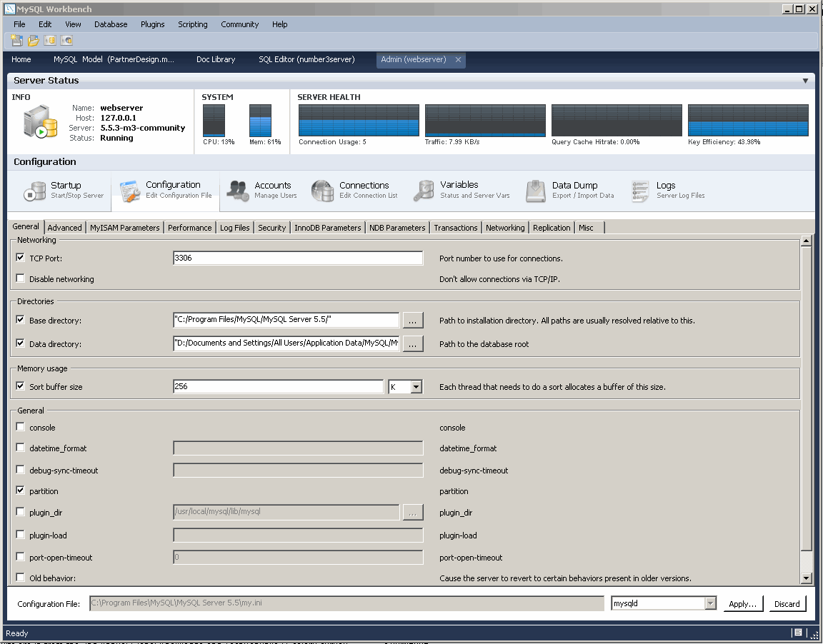Apply the configuration changes
Image resolution: width=823 pixels, height=644 pixels.
pyautogui.click(x=743, y=603)
